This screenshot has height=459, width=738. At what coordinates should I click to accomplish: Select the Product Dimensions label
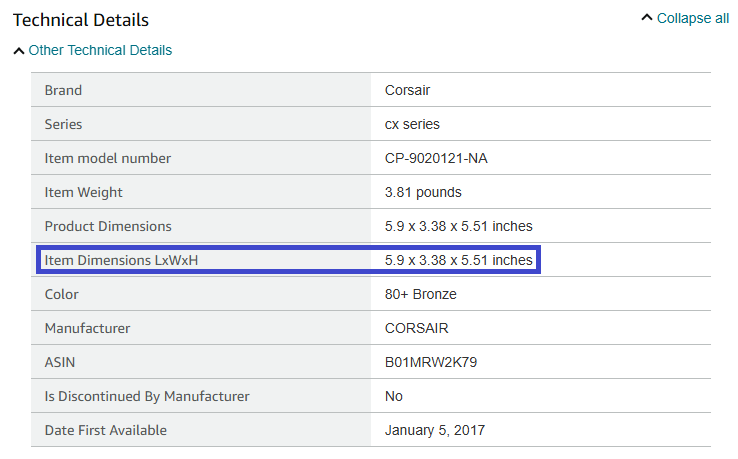(x=108, y=226)
